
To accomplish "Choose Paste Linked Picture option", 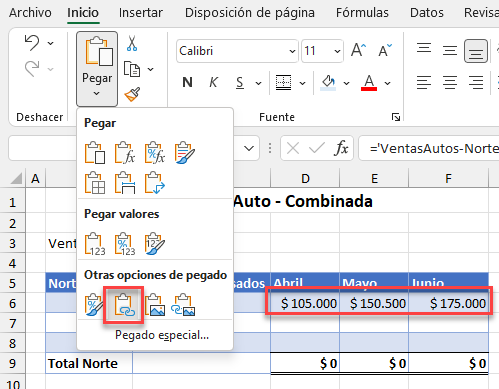I will coord(183,305).
